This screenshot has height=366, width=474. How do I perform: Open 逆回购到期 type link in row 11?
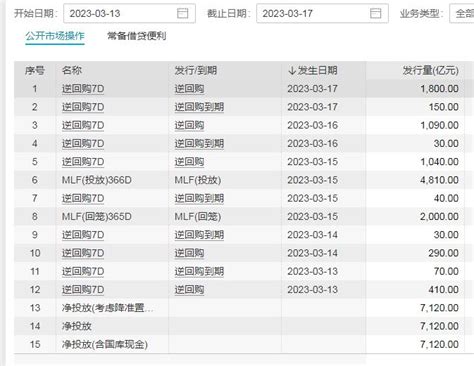pyautogui.click(x=199, y=271)
